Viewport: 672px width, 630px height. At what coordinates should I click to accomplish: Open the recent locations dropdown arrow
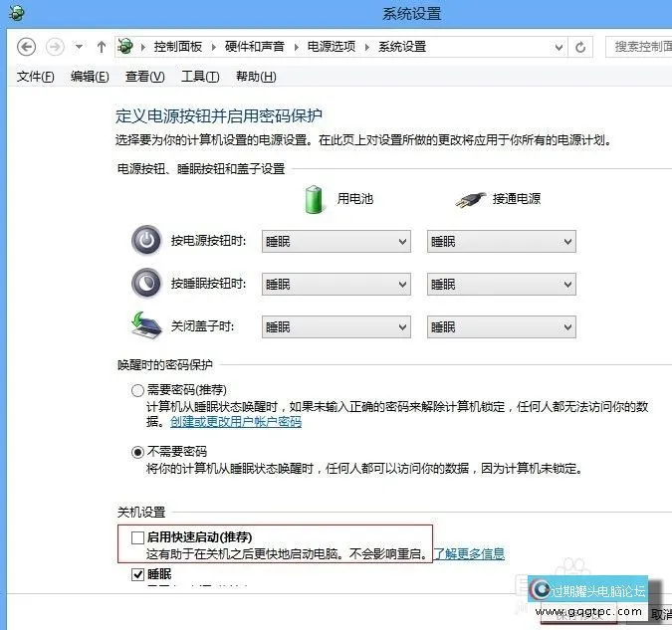click(79, 47)
